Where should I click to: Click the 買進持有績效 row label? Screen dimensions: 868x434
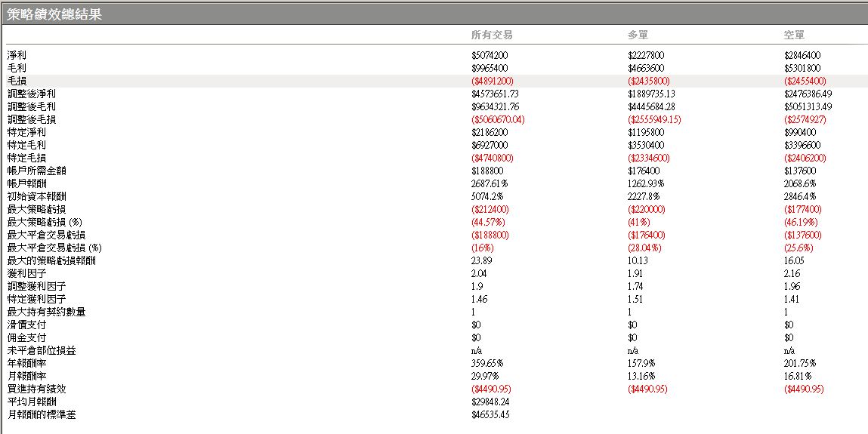coord(36,389)
